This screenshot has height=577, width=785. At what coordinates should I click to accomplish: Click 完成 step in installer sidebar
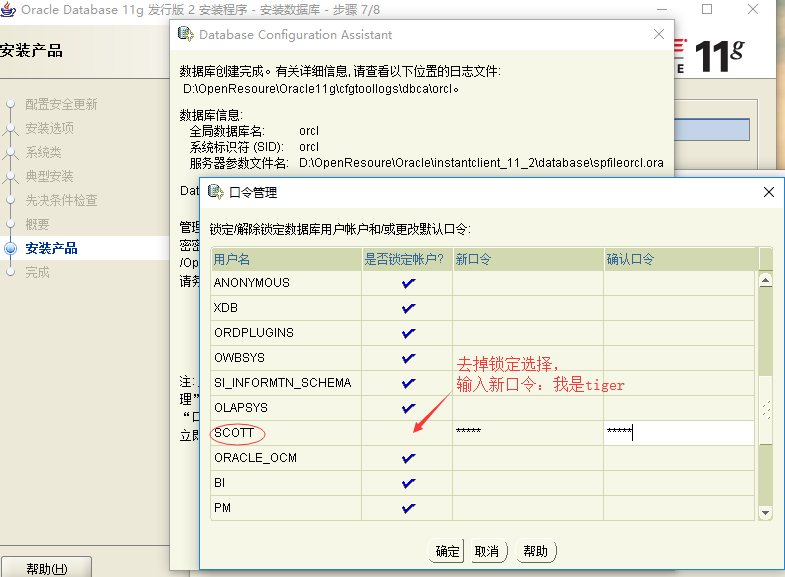(x=38, y=272)
